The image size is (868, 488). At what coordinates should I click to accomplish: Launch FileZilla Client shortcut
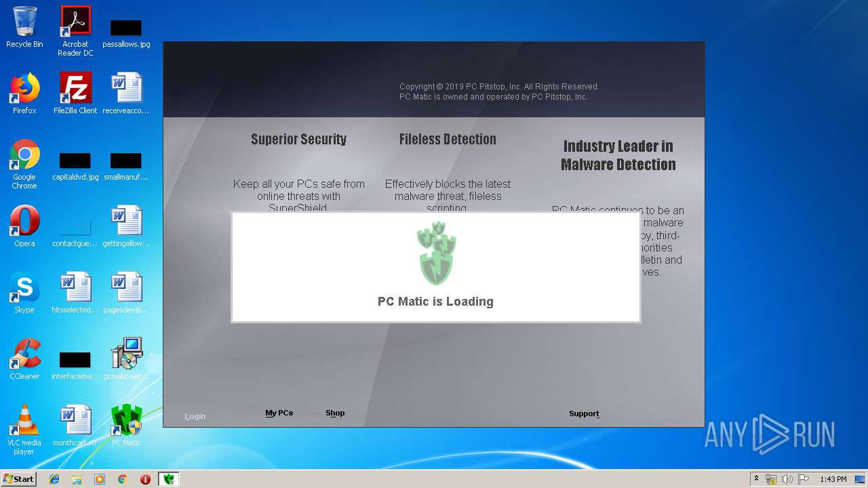click(x=75, y=94)
